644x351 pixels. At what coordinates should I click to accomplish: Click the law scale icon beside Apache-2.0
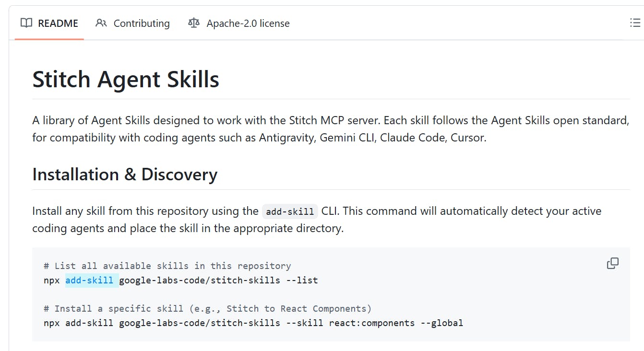point(194,23)
